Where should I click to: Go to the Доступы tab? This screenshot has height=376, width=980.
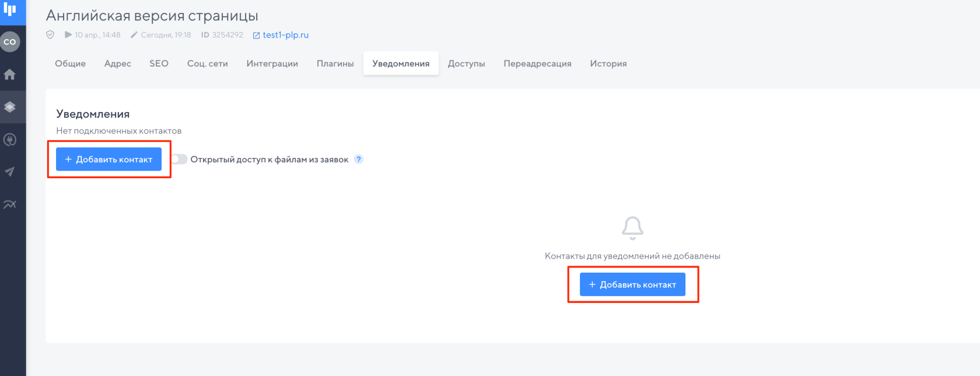[467, 64]
